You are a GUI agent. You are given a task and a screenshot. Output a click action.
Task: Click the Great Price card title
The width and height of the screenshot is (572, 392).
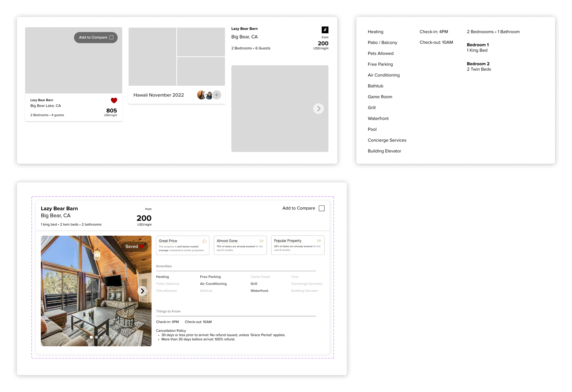pos(168,241)
